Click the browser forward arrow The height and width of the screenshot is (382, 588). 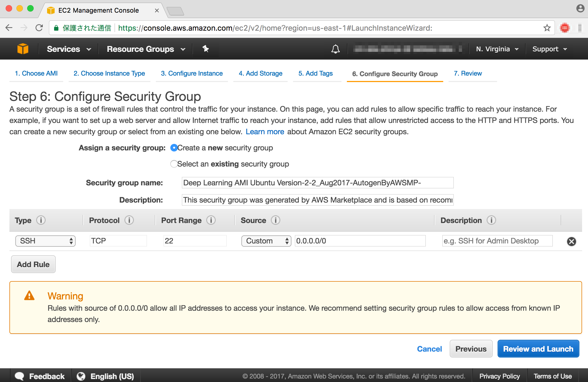(x=24, y=28)
